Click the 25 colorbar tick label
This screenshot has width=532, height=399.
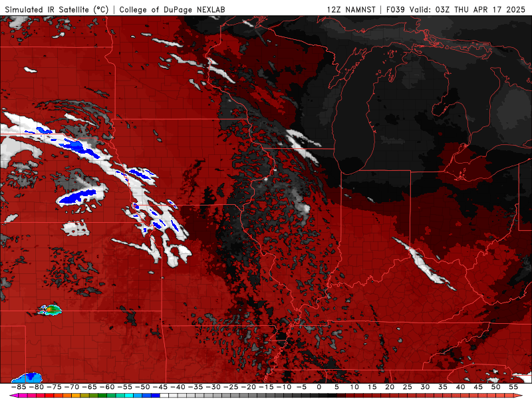point(408,387)
